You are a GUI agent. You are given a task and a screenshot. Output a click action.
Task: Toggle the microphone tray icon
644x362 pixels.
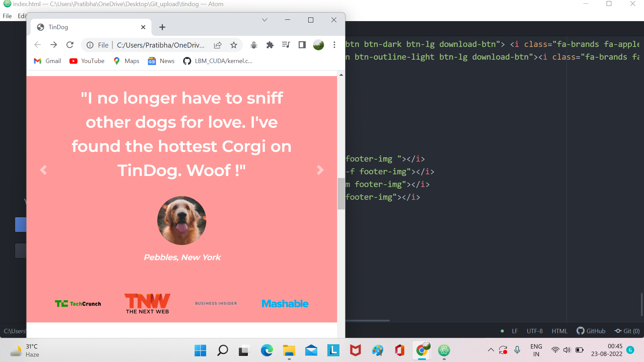click(x=517, y=350)
